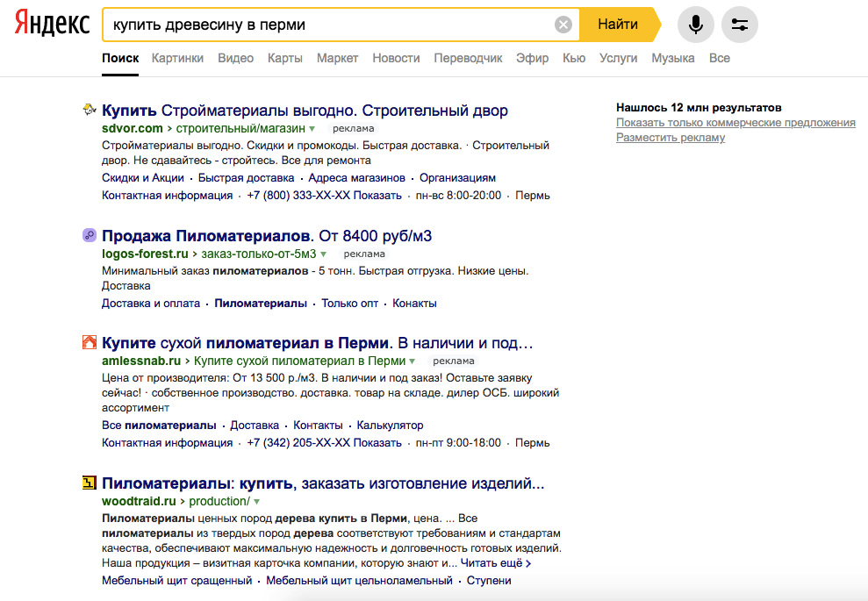
Task: Open Только опт sitelink
Action: click(350, 304)
